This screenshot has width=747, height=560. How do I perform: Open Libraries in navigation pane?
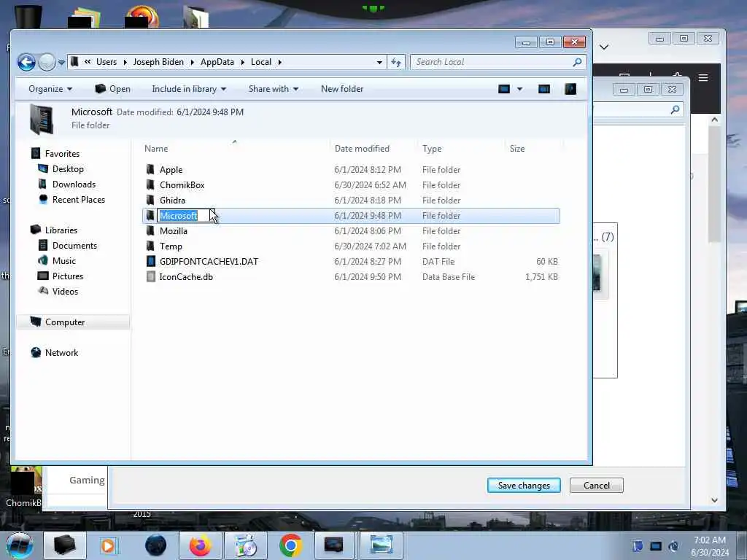click(61, 230)
